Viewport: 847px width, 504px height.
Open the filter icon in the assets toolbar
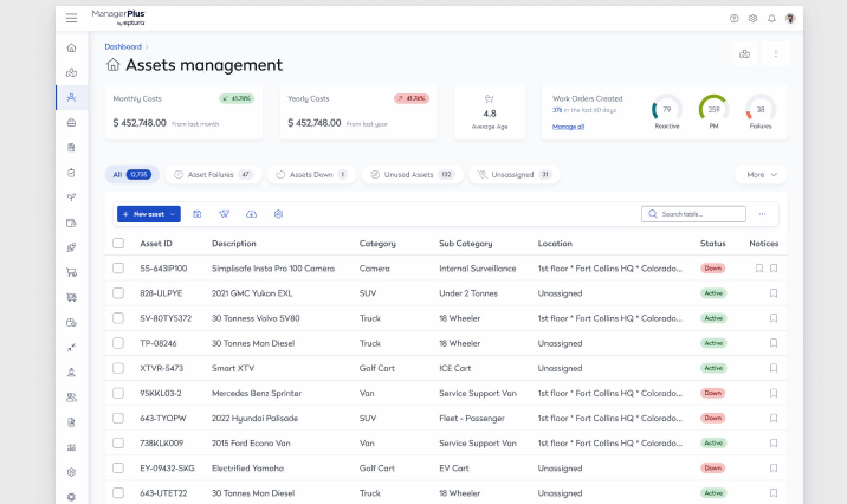coord(224,214)
